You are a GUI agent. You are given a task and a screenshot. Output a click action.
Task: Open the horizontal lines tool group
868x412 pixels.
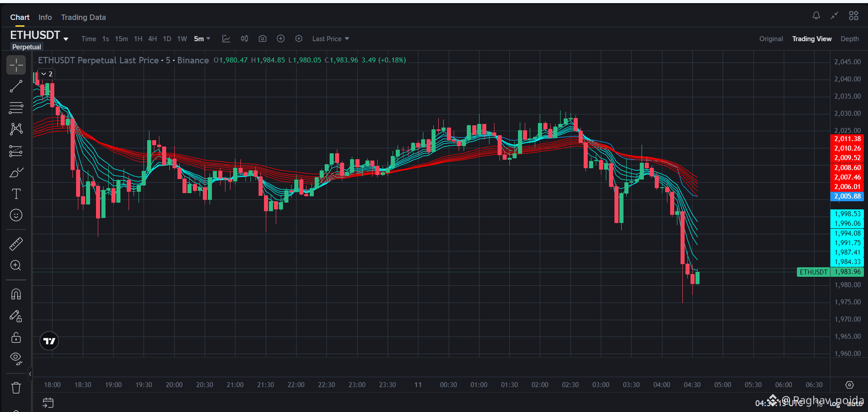[16, 108]
